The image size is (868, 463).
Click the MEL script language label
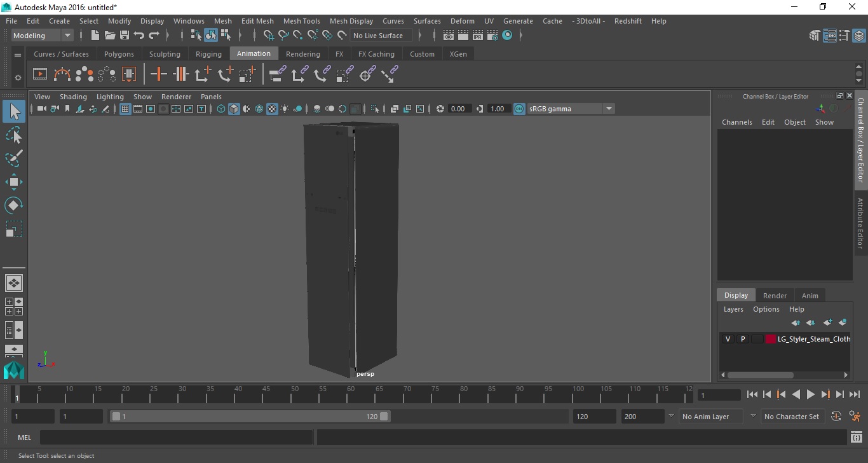point(24,438)
